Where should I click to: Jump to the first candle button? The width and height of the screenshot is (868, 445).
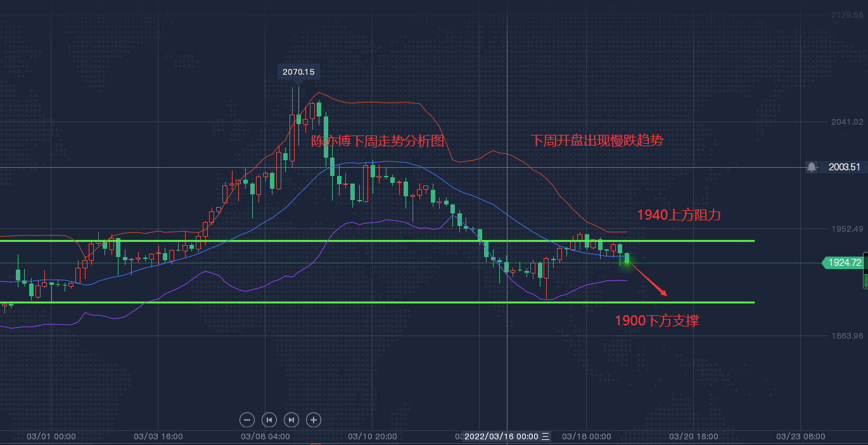[269, 419]
